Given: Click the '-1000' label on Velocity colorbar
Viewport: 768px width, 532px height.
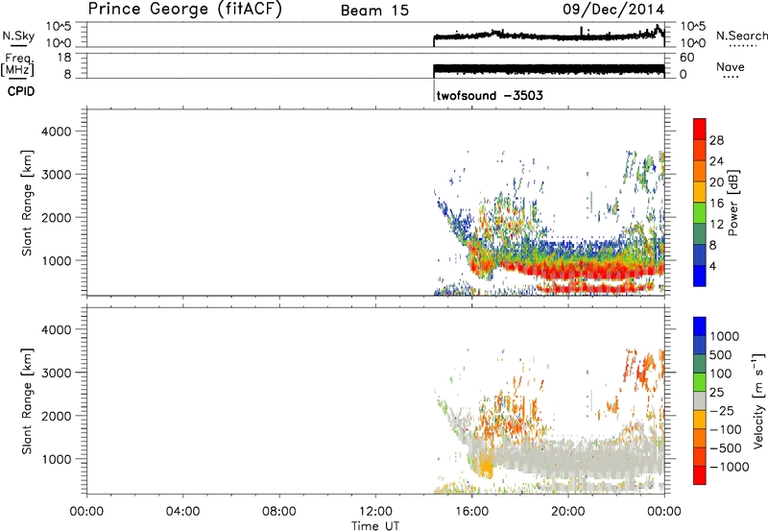Looking at the screenshot, I should tap(730, 467).
